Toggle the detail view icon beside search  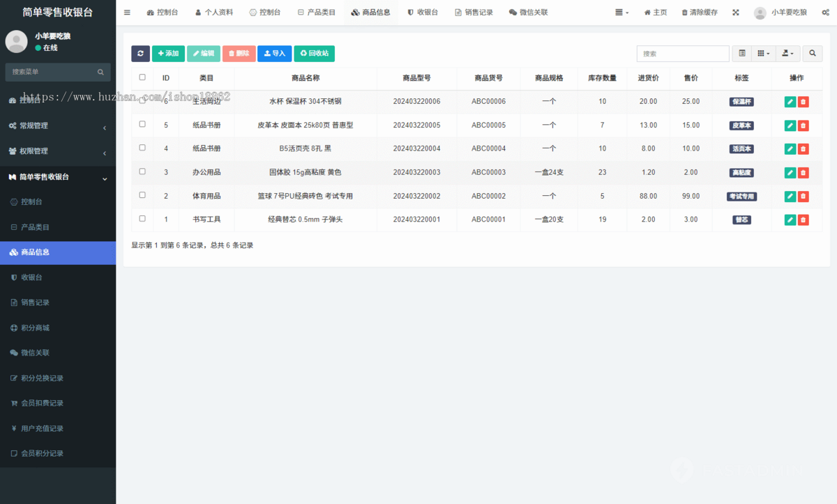pyautogui.click(x=741, y=53)
